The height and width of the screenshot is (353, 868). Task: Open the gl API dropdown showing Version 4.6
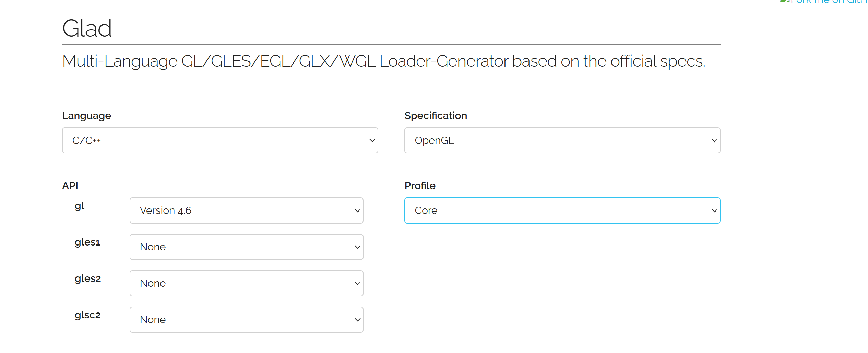tap(246, 210)
